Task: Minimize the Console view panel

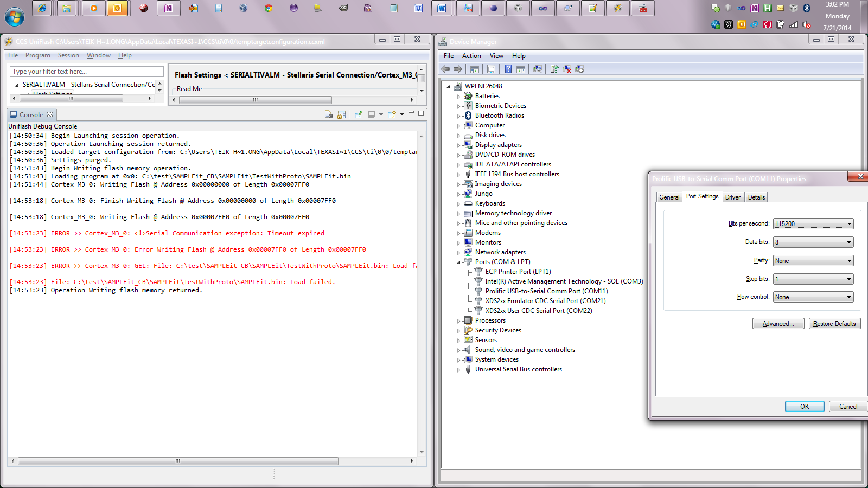Action: click(x=411, y=113)
